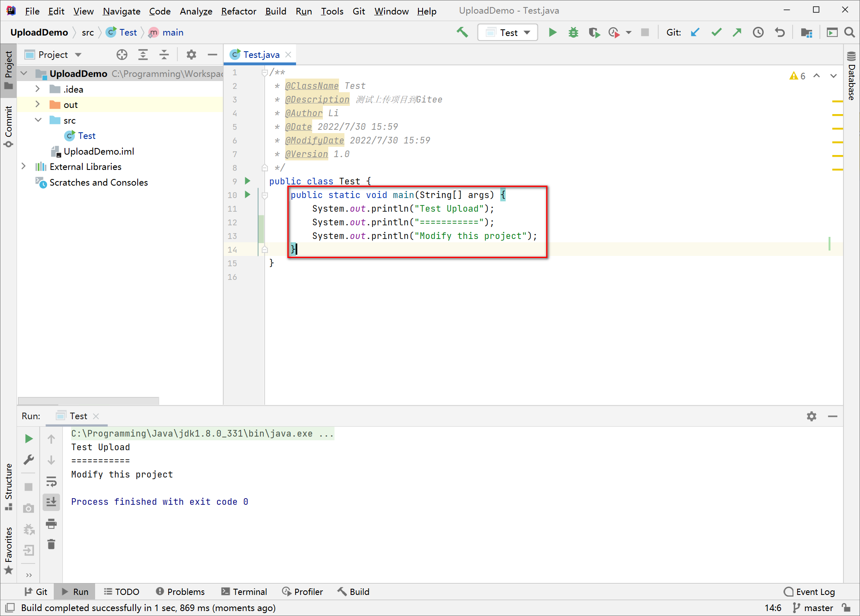Toggle the Project tool window sidebar button
The width and height of the screenshot is (860, 616).
[x=8, y=70]
